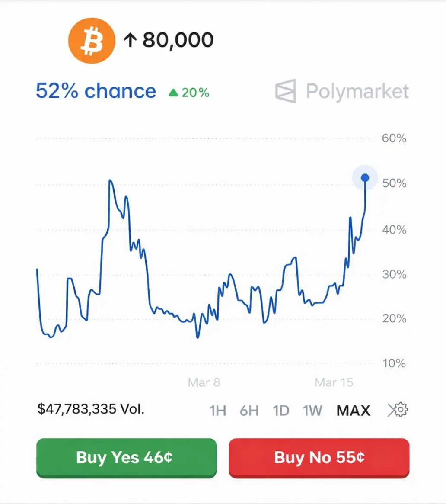This screenshot has height=504, width=446.
Task: Open chart settings gear icon
Action: coord(398,410)
